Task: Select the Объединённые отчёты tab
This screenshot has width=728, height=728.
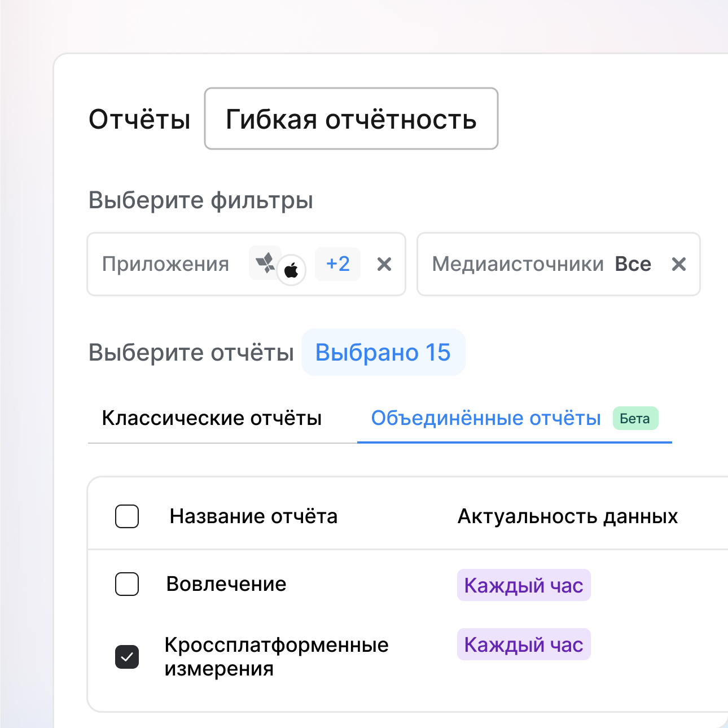Action: [485, 418]
